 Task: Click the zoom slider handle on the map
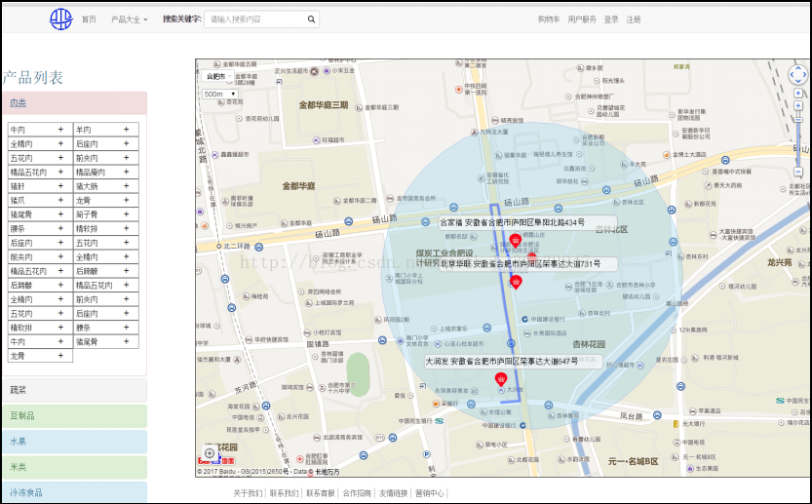click(x=798, y=121)
